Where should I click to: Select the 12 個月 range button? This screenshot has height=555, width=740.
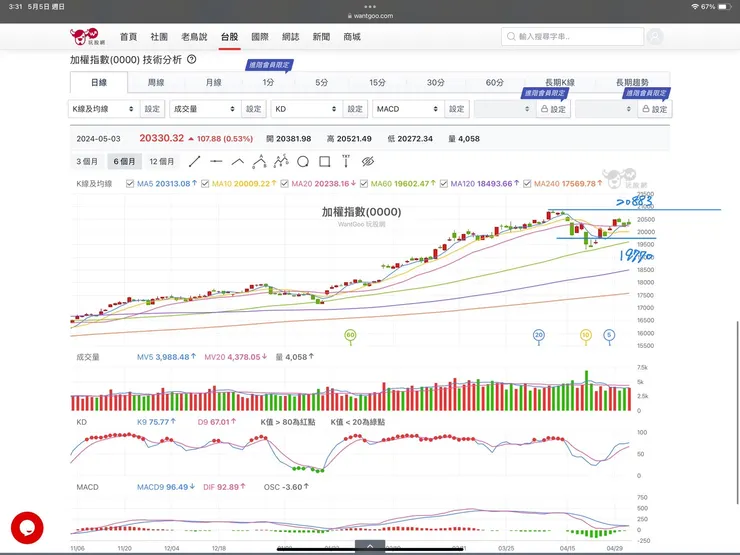click(x=162, y=161)
